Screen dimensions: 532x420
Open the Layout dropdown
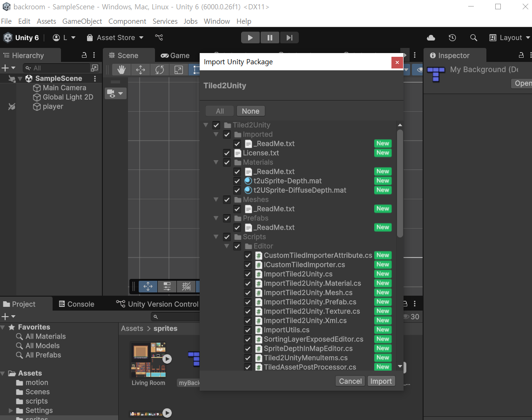[x=510, y=38]
